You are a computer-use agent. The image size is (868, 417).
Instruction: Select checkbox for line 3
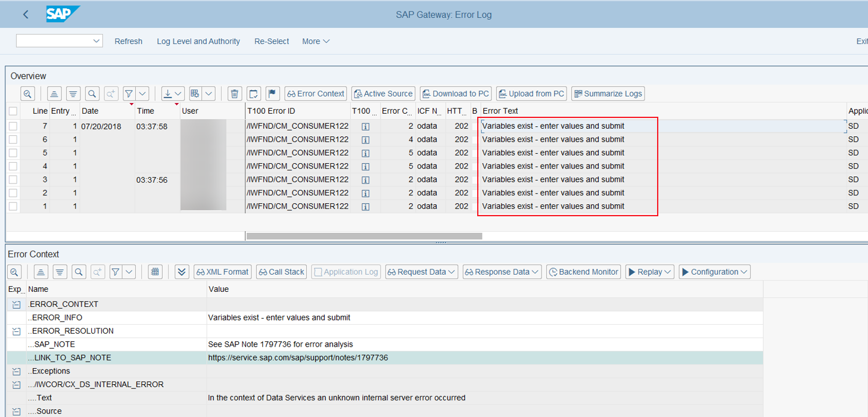click(13, 179)
